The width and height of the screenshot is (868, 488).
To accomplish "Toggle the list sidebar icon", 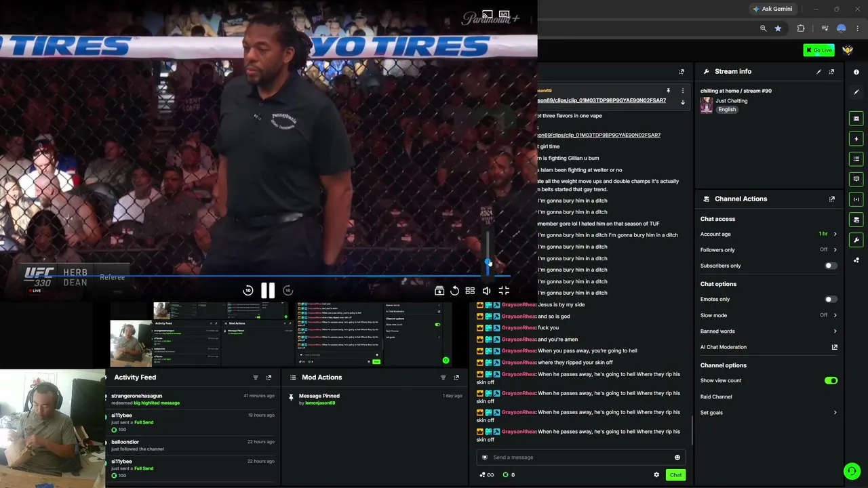I will coord(856,159).
